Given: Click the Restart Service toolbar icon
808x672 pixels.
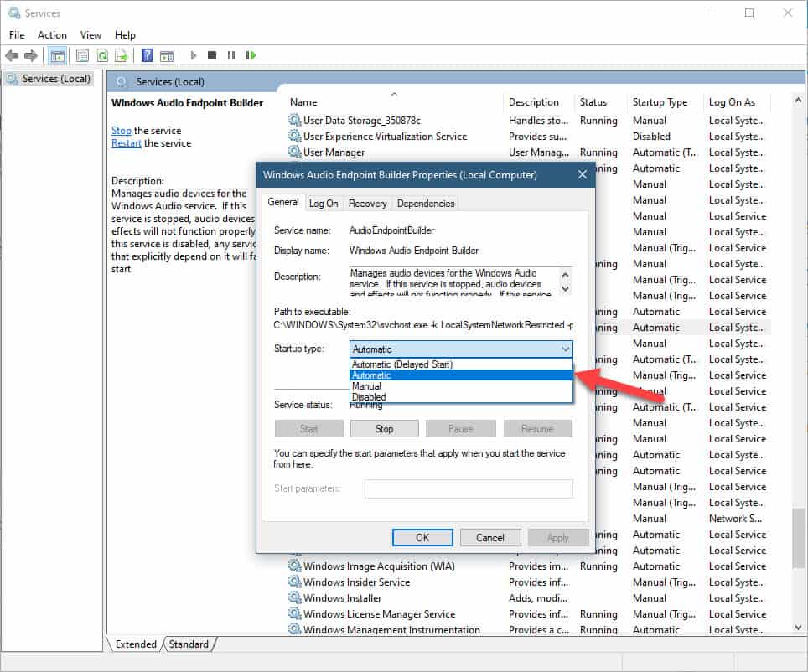Looking at the screenshot, I should 251,55.
